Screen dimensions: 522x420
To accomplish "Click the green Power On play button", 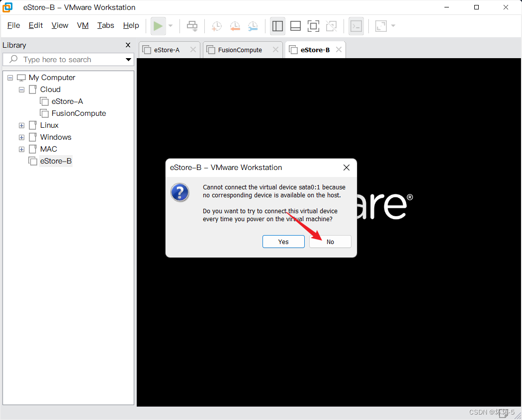I will coord(158,26).
